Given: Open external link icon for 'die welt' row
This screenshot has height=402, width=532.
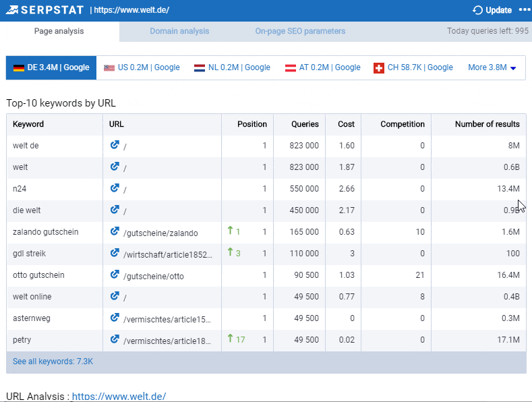Looking at the screenshot, I should 115,210.
